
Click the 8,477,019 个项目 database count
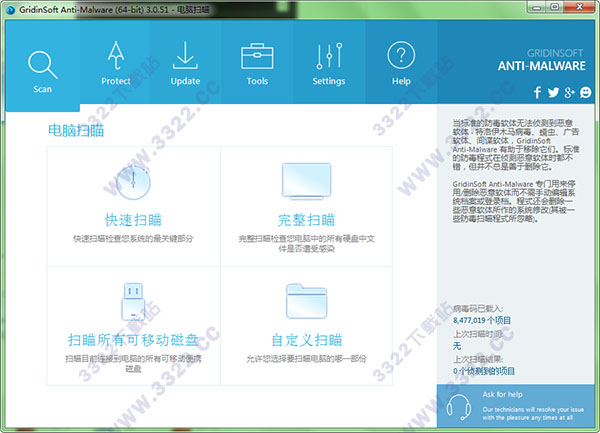pyautogui.click(x=481, y=321)
